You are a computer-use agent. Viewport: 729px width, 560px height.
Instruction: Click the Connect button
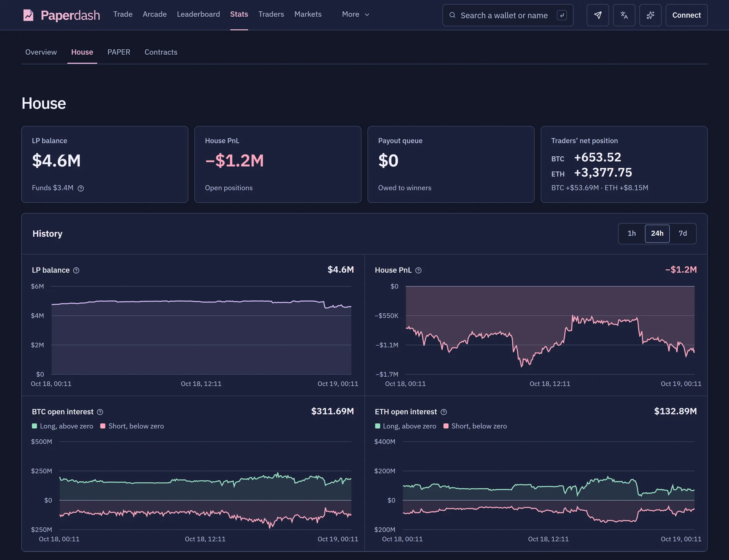686,15
